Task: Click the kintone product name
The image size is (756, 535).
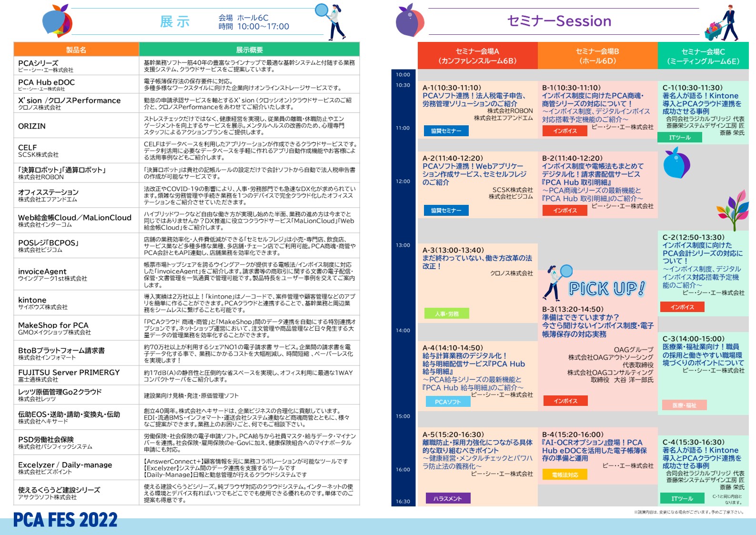Action: tap(32, 300)
